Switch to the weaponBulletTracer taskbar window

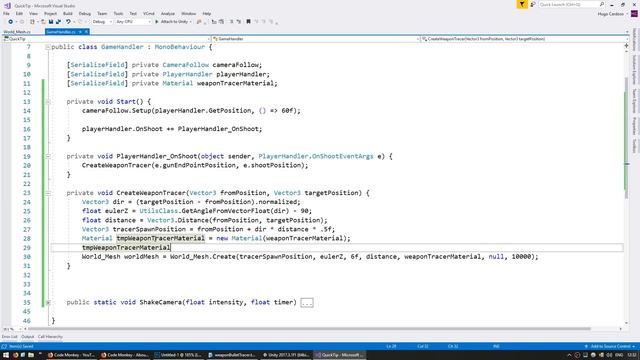231,355
